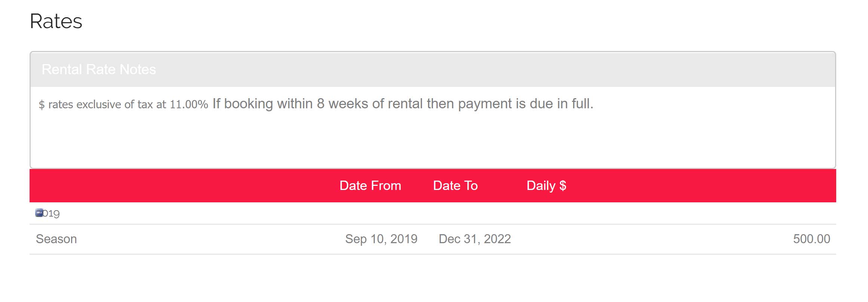
Task: Click the tax rate 11.00% text
Action: coord(189,105)
